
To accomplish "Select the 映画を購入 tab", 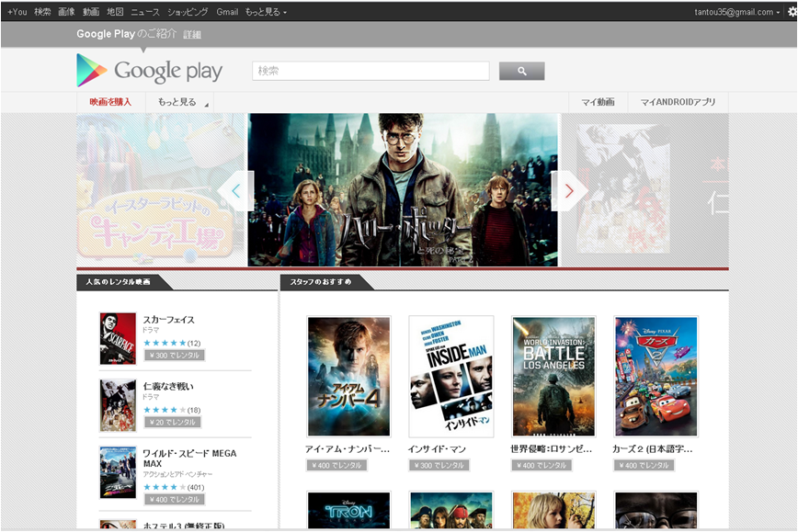I will point(110,102).
